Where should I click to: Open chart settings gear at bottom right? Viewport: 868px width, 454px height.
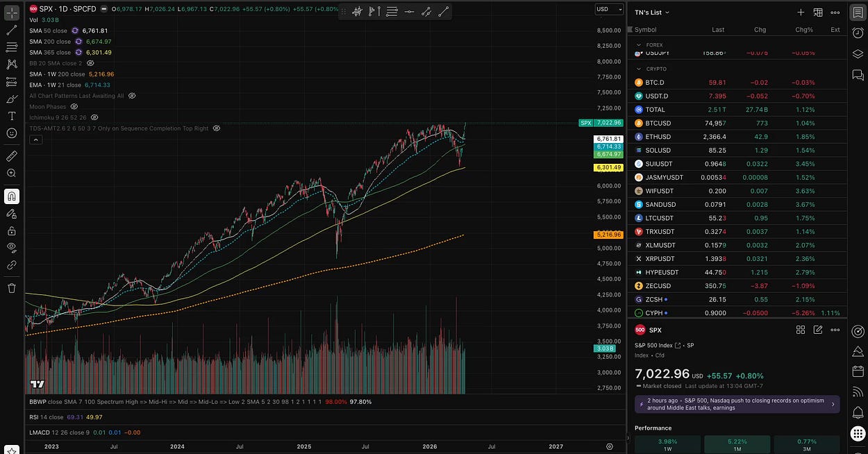pyautogui.click(x=610, y=446)
